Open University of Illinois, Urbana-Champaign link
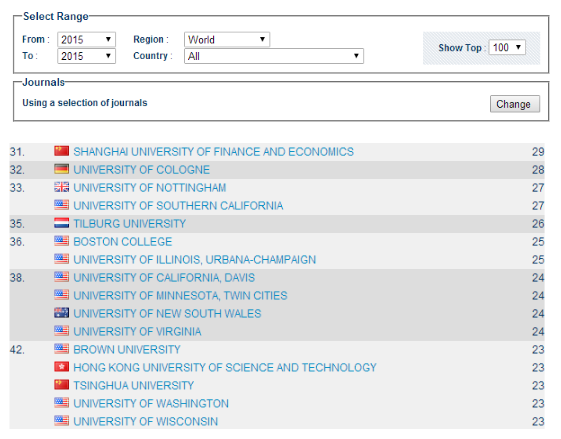 [x=195, y=259]
